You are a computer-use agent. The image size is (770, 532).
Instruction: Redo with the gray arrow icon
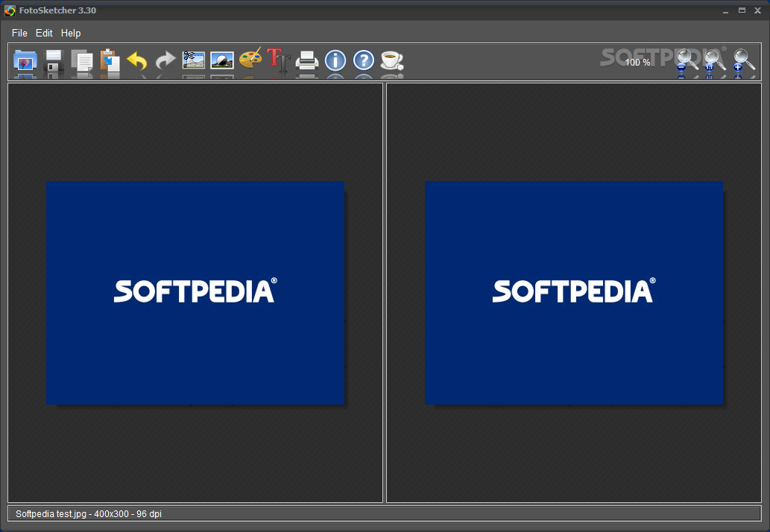(165, 61)
